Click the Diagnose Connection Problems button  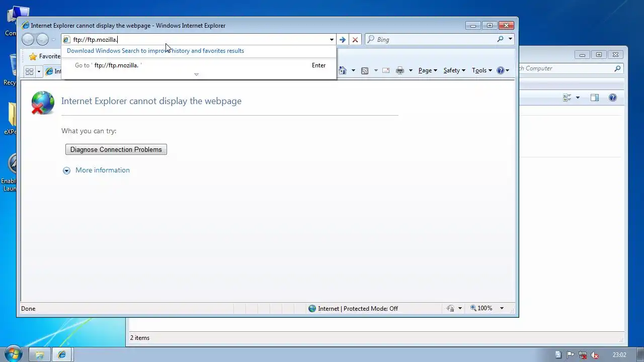[116, 149]
